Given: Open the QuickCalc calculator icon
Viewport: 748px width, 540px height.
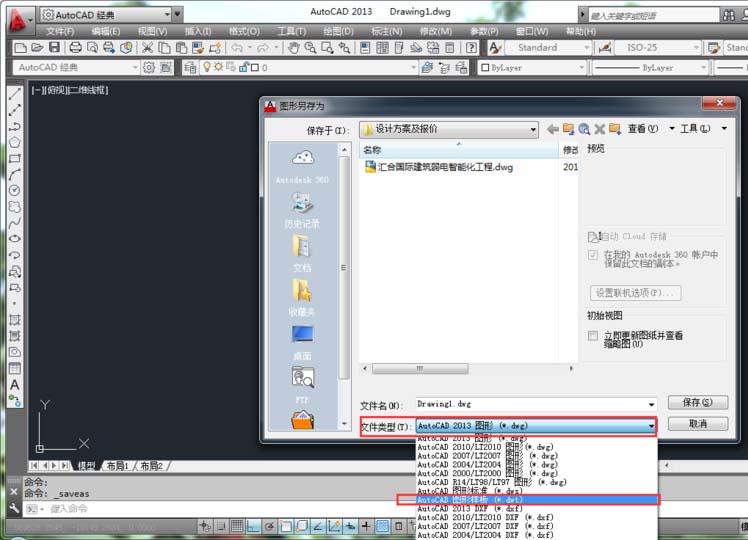Looking at the screenshot, I should pyautogui.click(x=449, y=48).
